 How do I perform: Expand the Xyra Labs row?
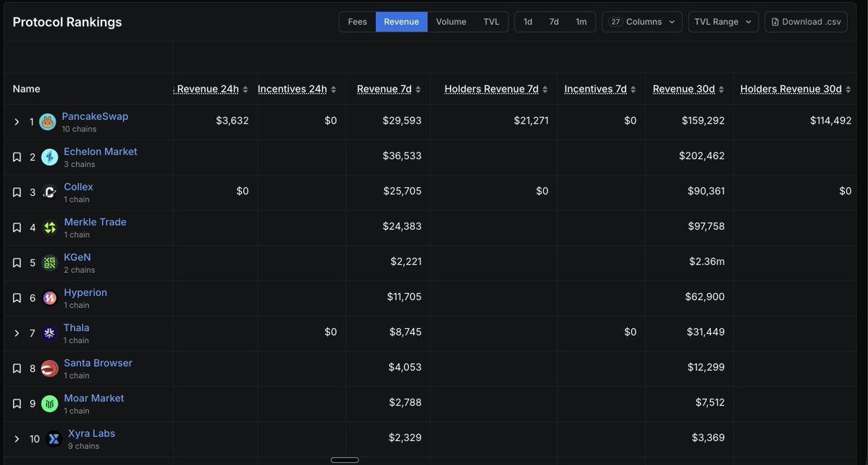(x=17, y=439)
